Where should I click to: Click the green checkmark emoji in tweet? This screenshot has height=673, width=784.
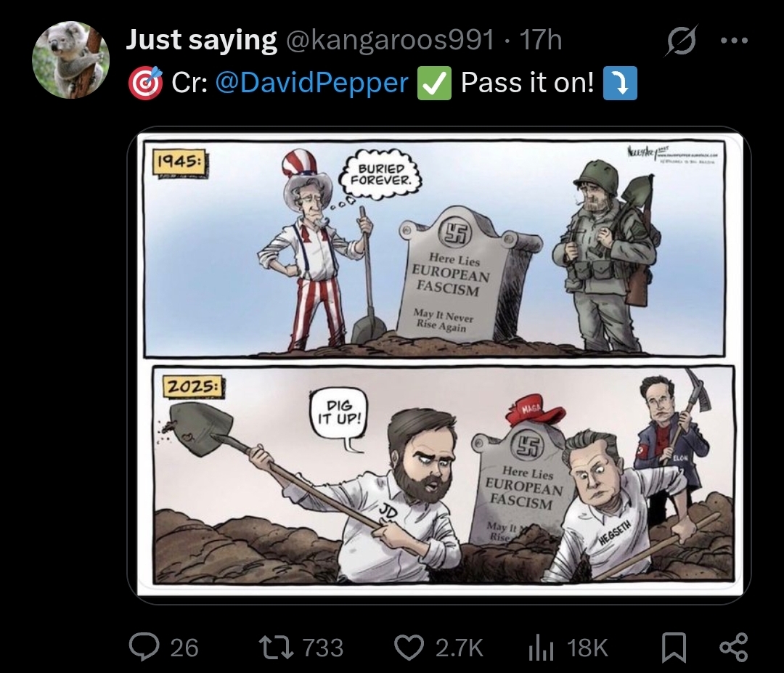[435, 83]
